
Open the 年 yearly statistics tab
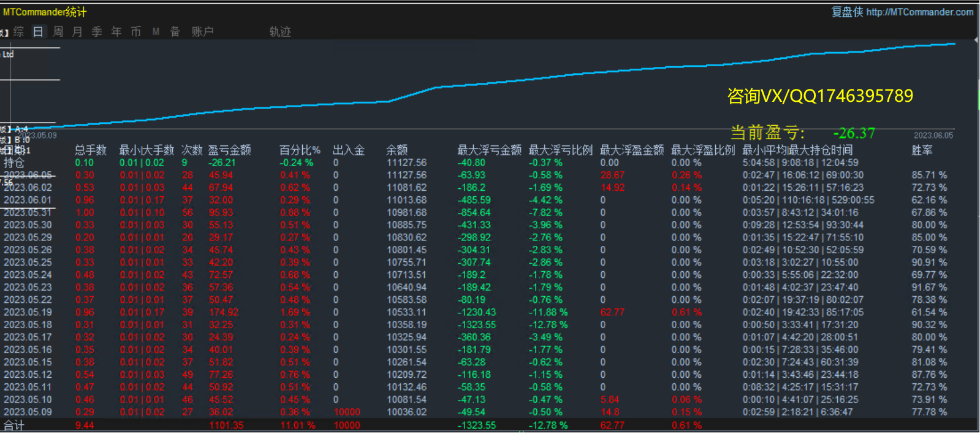pyautogui.click(x=116, y=32)
